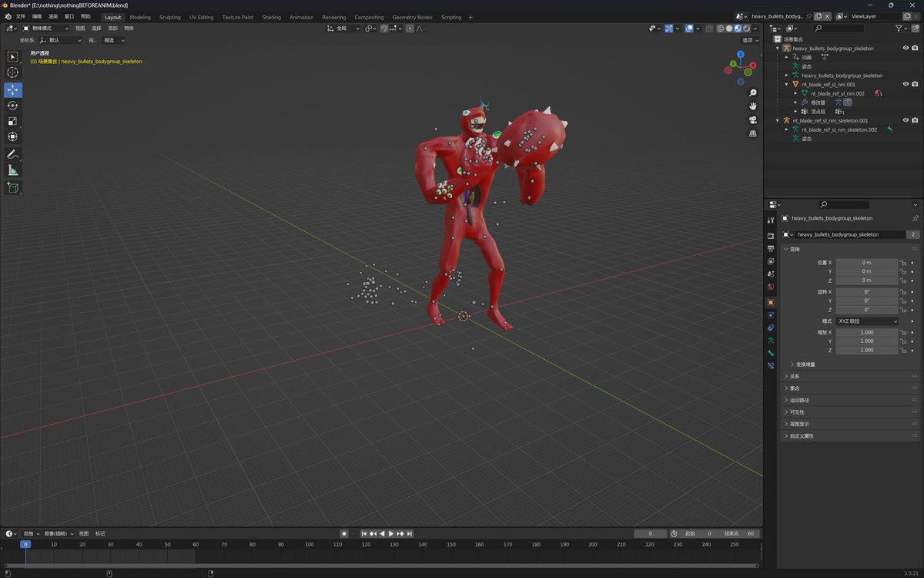Open the Output properties tab
This screenshot has height=578, width=924.
coord(771,249)
